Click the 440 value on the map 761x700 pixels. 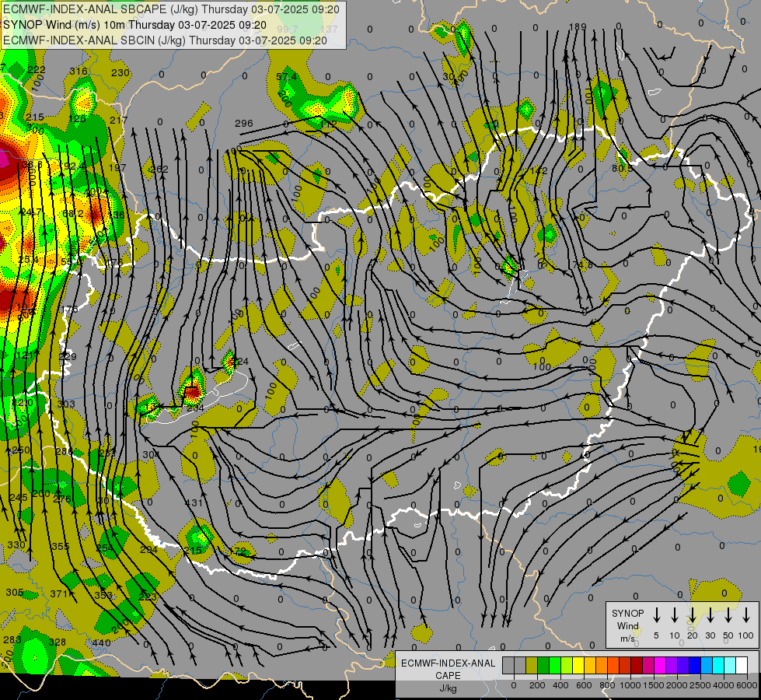(x=101, y=642)
